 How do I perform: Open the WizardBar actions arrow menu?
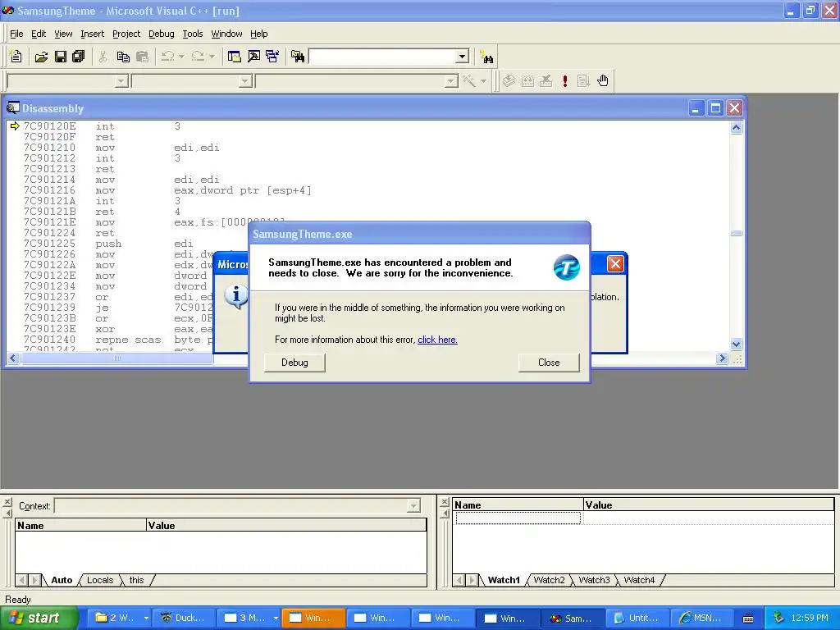point(483,81)
